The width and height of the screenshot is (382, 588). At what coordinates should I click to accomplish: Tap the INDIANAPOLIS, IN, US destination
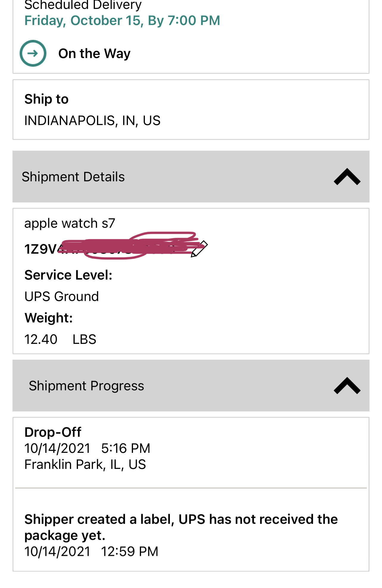coord(92,121)
